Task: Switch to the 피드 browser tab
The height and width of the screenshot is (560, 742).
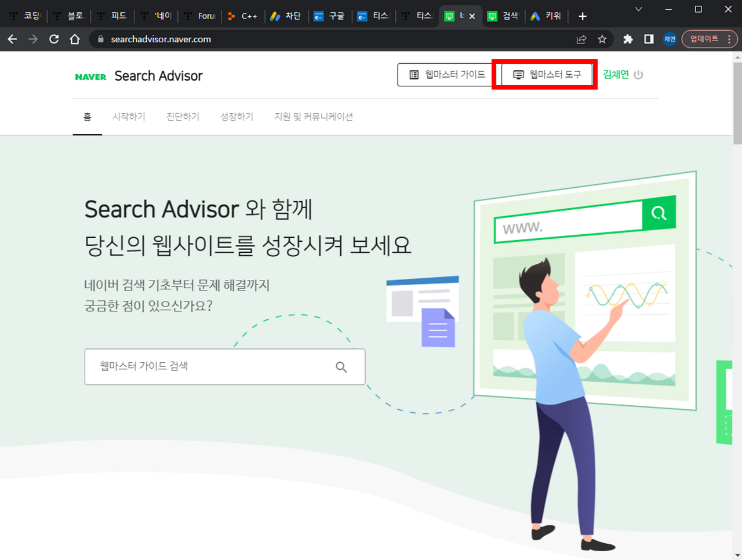Action: pos(113,16)
